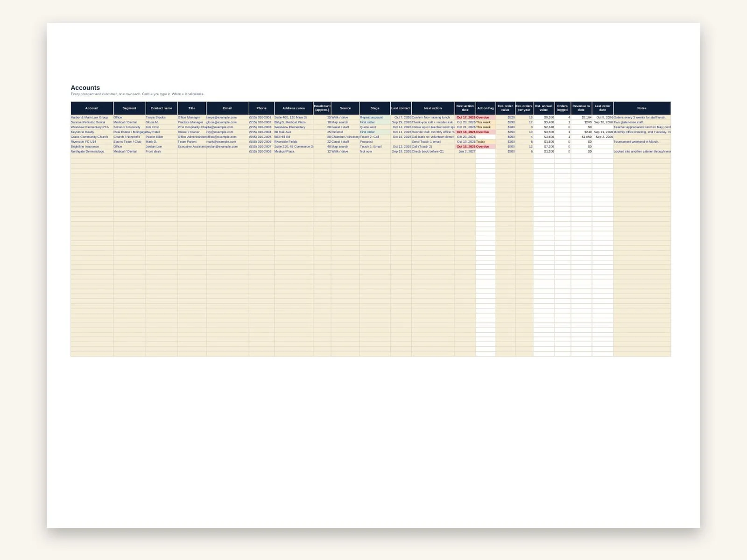Click revenue to date '$1,050'
Screen dimensions: 747x560
coord(581,137)
